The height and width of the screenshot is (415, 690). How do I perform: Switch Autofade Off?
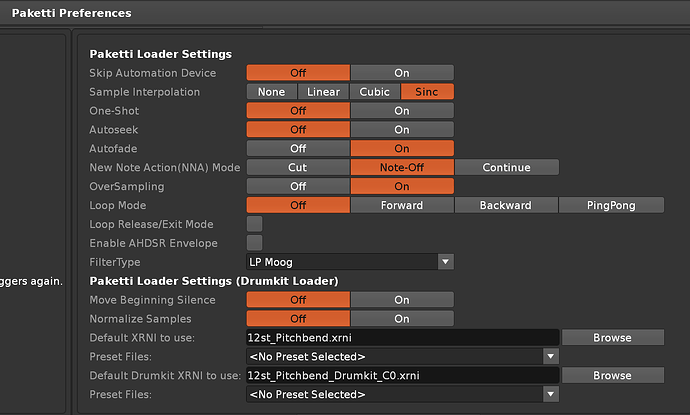pos(298,148)
